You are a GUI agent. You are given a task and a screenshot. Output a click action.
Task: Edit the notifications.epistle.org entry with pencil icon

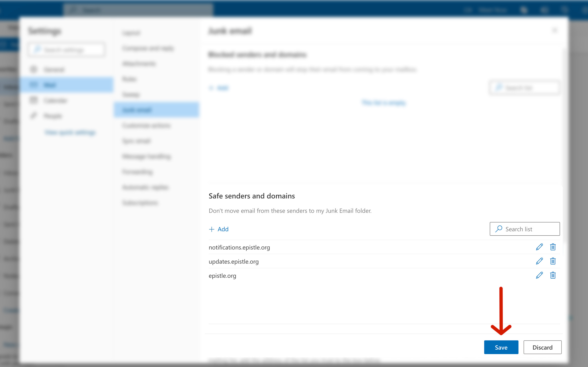[x=539, y=247]
